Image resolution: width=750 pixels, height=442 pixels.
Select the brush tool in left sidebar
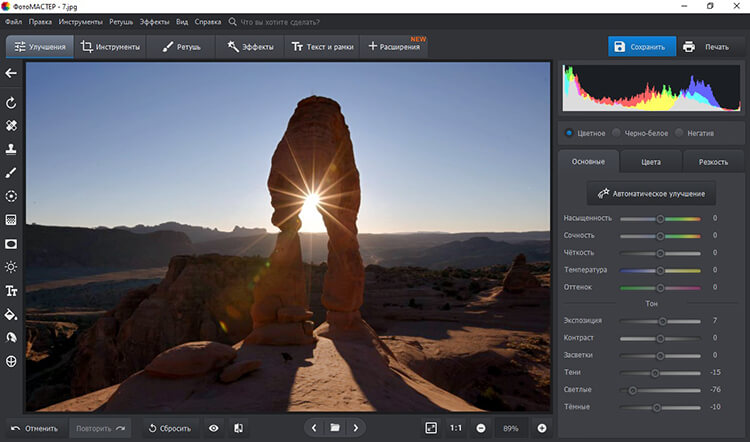(11, 173)
